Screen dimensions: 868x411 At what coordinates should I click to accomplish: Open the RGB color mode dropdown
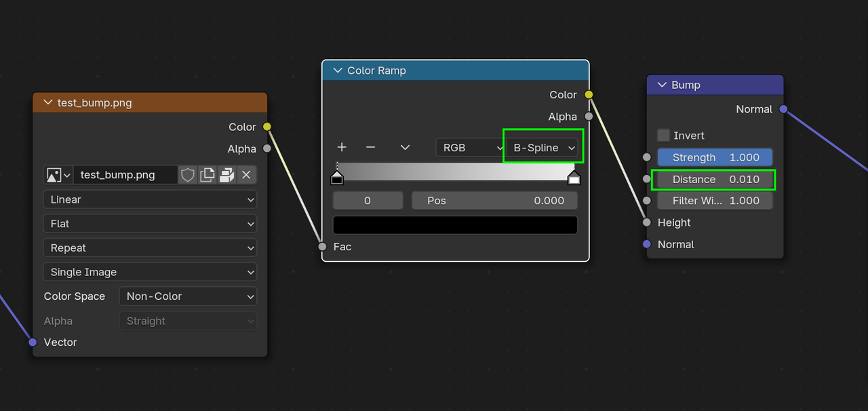click(x=470, y=147)
